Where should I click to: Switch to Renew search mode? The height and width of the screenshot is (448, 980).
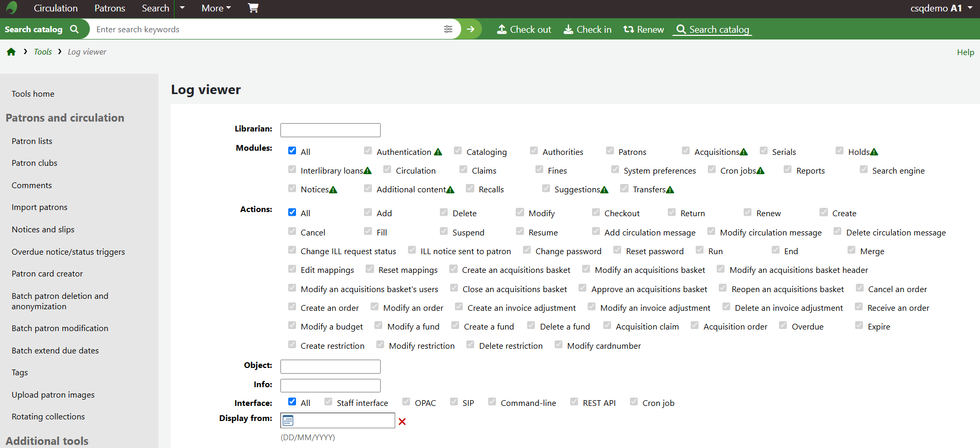point(643,30)
